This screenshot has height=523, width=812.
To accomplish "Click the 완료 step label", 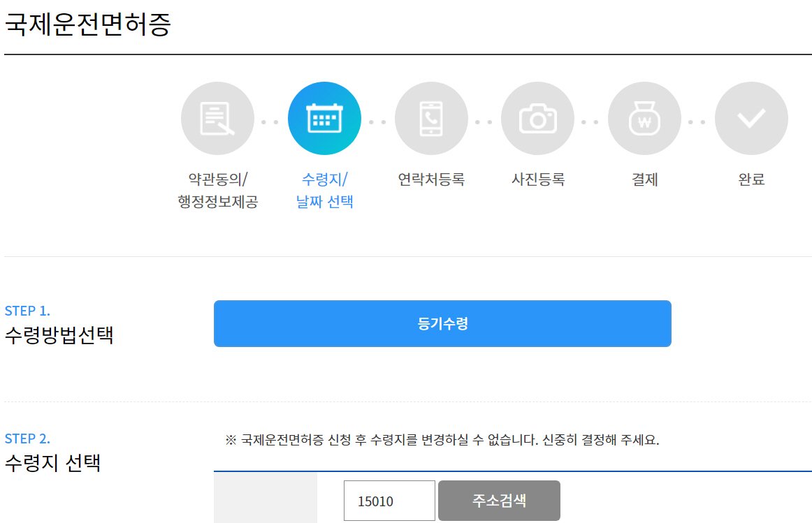I will coord(751,179).
